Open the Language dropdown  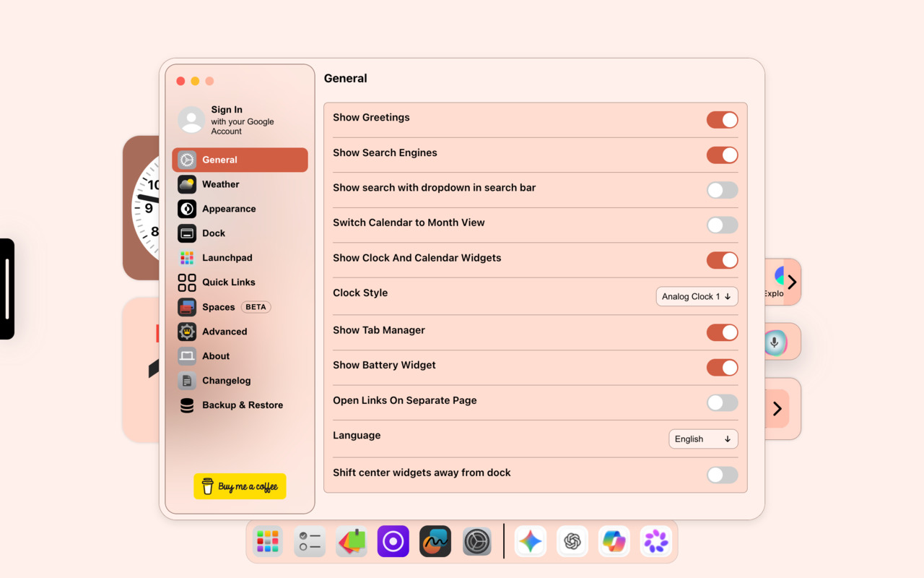(703, 439)
